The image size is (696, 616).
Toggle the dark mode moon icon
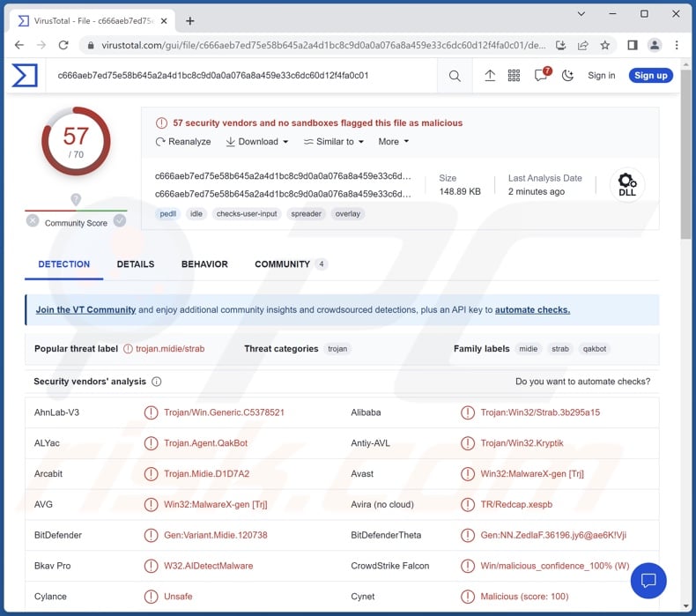(567, 76)
